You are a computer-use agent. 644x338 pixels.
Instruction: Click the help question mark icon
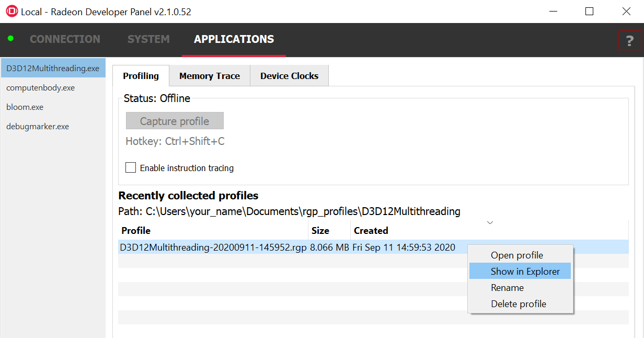(x=629, y=40)
